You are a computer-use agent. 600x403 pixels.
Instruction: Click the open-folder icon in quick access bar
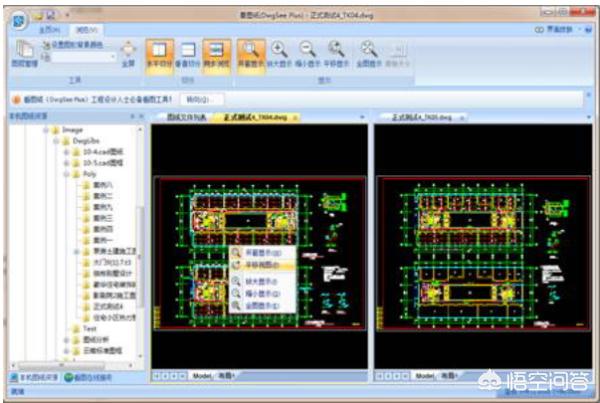[38, 15]
